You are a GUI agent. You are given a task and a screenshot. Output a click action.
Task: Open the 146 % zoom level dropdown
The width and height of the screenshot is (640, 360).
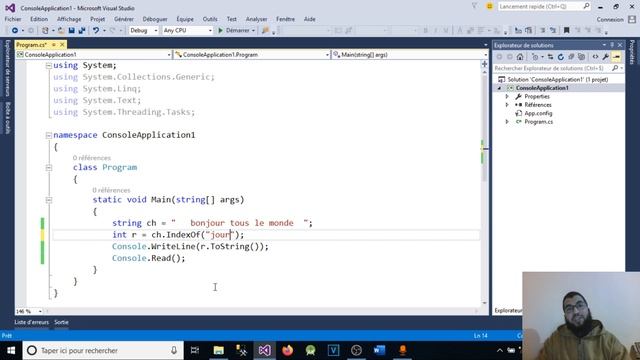(29, 311)
